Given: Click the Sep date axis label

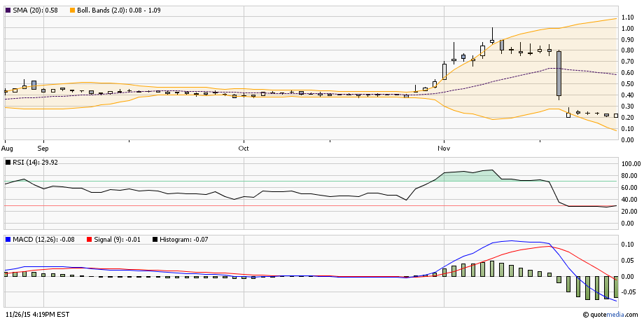Looking at the screenshot, I should point(43,149).
